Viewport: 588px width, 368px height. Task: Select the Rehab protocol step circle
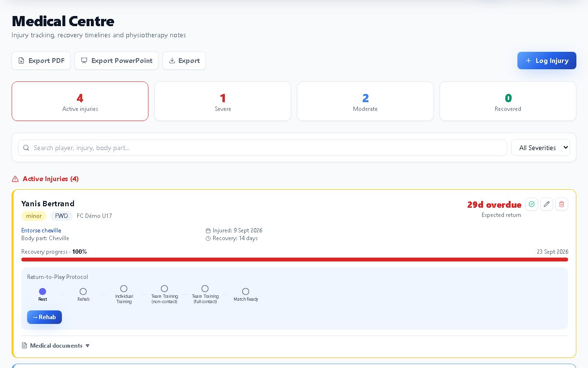(83, 291)
